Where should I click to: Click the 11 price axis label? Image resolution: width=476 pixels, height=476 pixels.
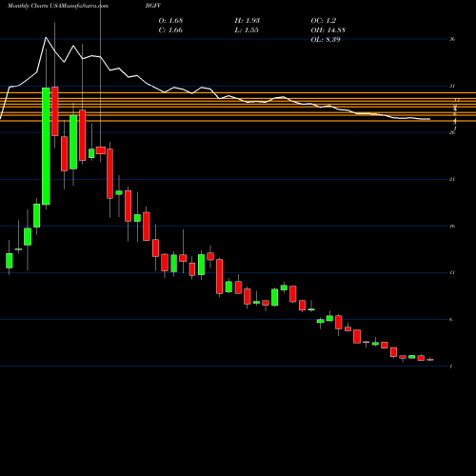pyautogui.click(x=452, y=272)
